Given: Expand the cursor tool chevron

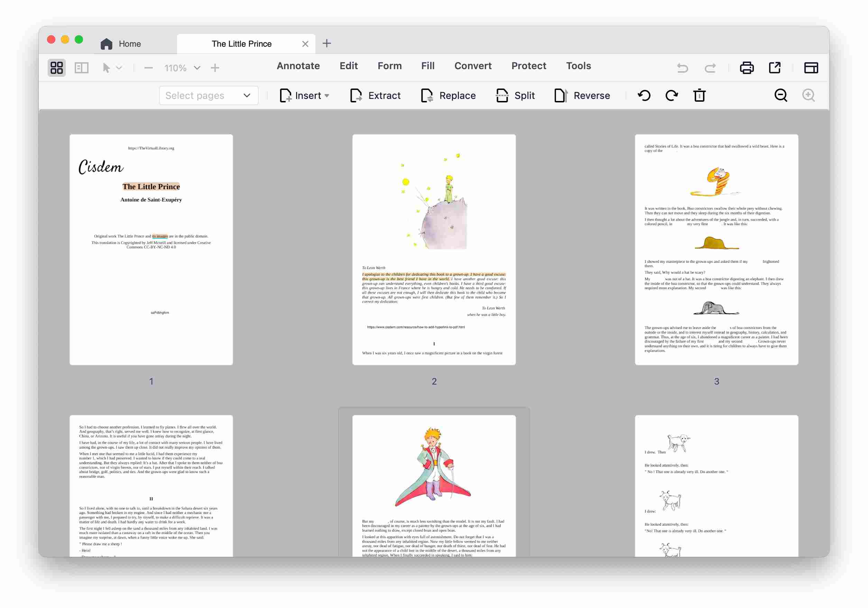Looking at the screenshot, I should point(119,68).
